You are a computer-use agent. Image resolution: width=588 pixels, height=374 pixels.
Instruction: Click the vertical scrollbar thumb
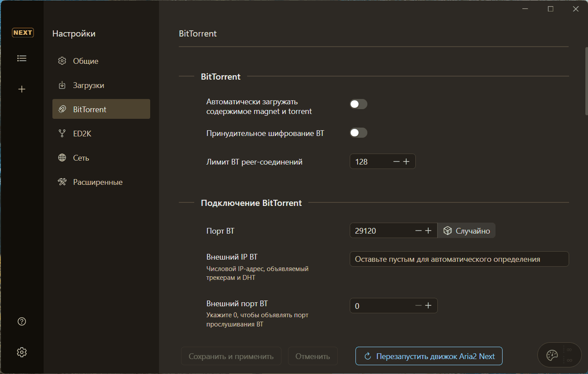586,81
